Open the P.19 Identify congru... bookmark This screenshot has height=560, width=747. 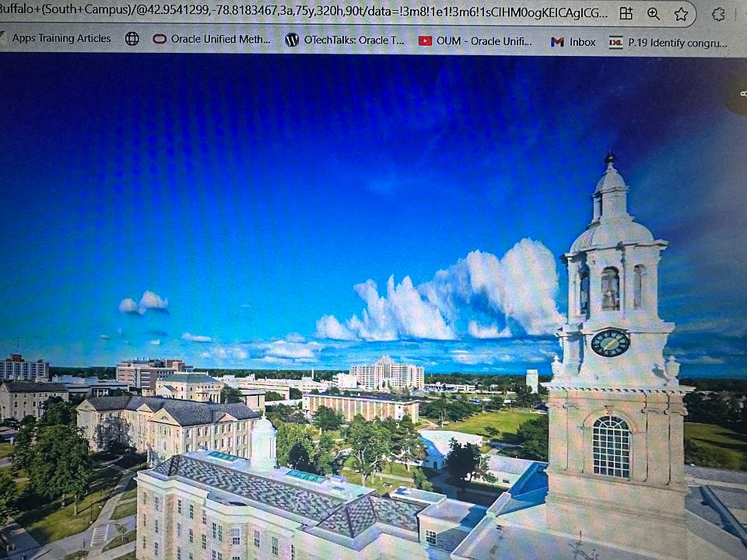(x=669, y=43)
